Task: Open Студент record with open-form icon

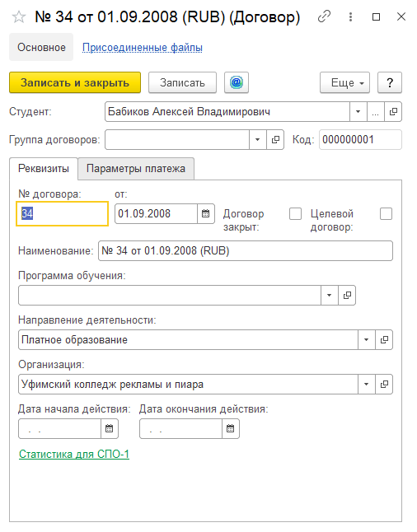Action: point(393,112)
